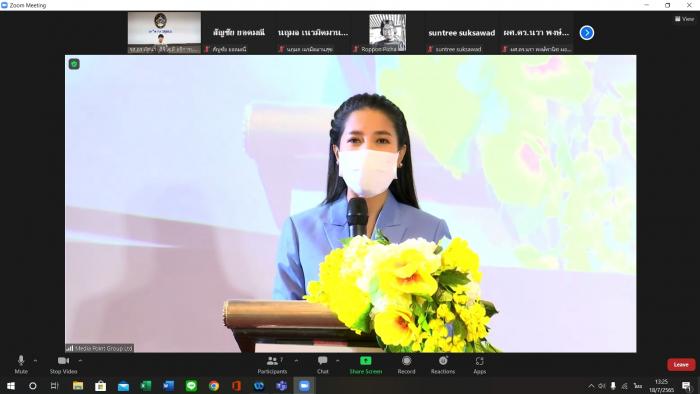Select the Roppon Picha participant thumbnail
Viewport: 700px width, 394px height.
coord(388,33)
